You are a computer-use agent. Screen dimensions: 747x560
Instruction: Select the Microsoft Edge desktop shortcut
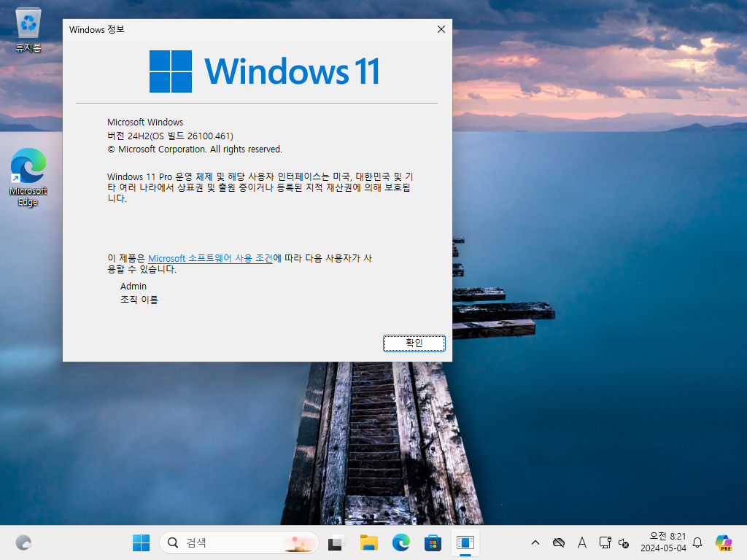click(x=28, y=176)
